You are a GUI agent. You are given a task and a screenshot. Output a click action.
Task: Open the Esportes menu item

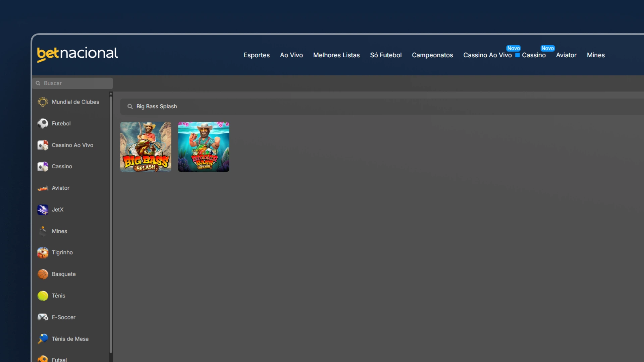coord(257,55)
